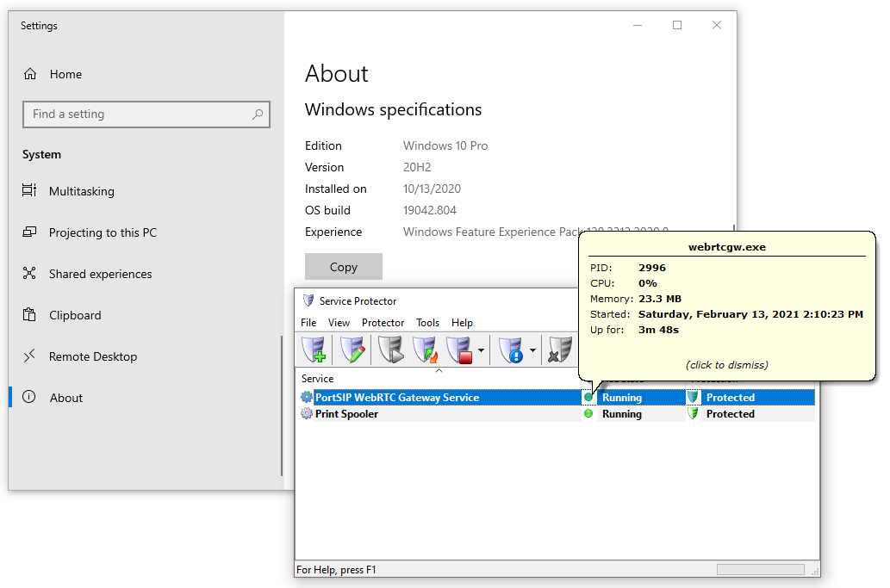Open Clipboard settings page
The width and height of the screenshot is (890, 588).
click(x=75, y=315)
